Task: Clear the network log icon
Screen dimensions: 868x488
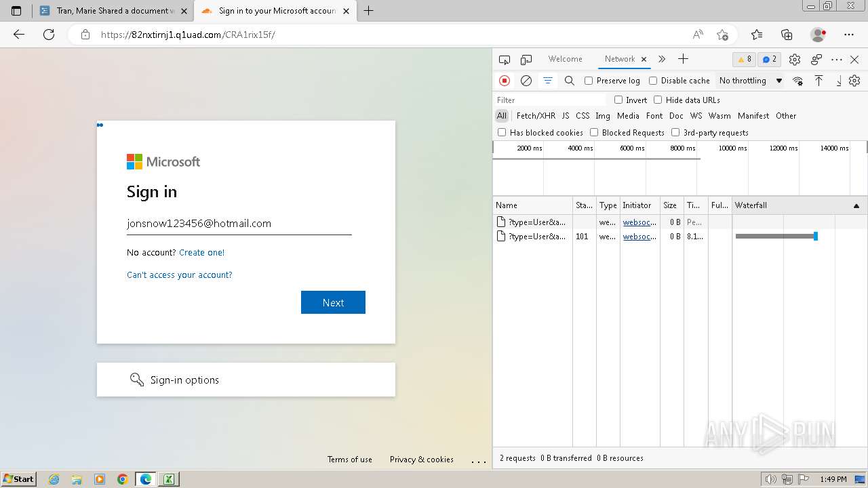Action: click(x=526, y=81)
